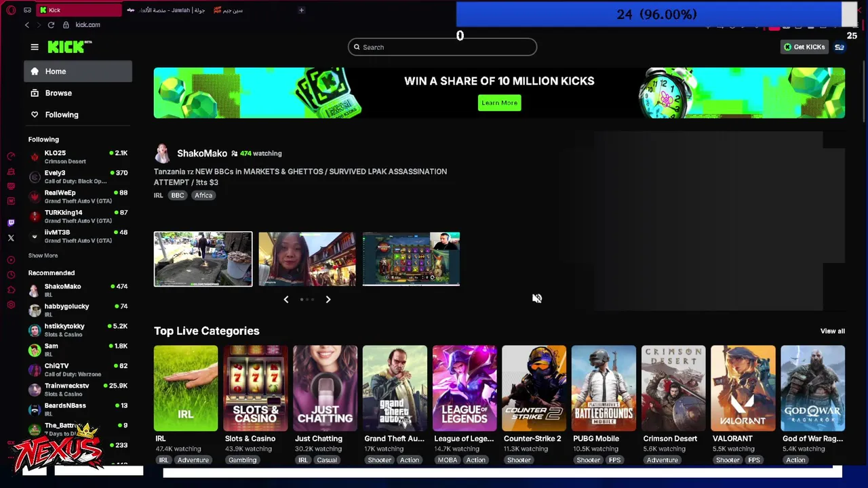The image size is (868, 488).
Task: Click the Get KICKs button
Action: [x=804, y=47]
